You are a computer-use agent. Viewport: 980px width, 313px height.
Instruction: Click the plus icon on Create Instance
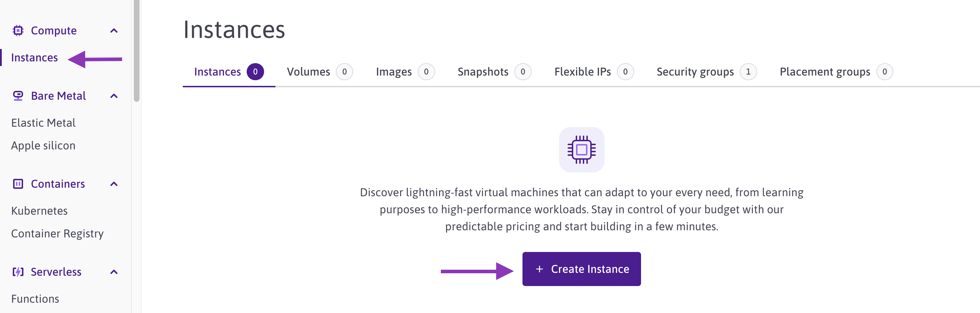[x=539, y=269]
